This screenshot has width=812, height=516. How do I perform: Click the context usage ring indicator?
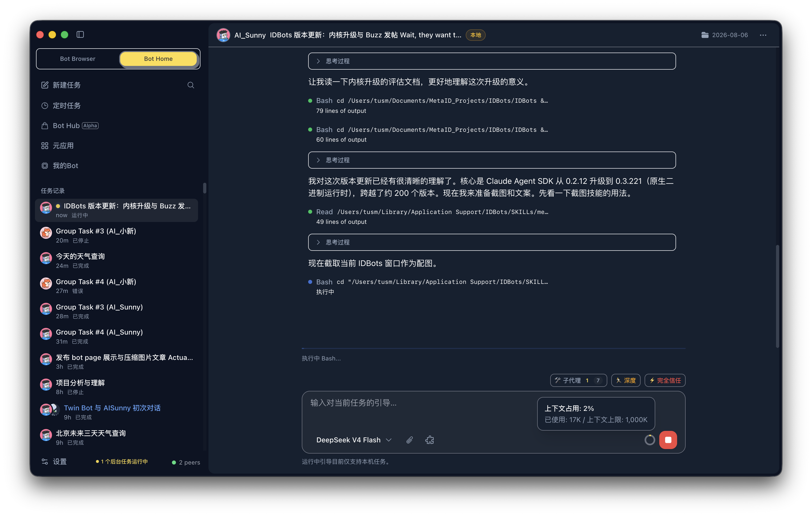coord(649,440)
